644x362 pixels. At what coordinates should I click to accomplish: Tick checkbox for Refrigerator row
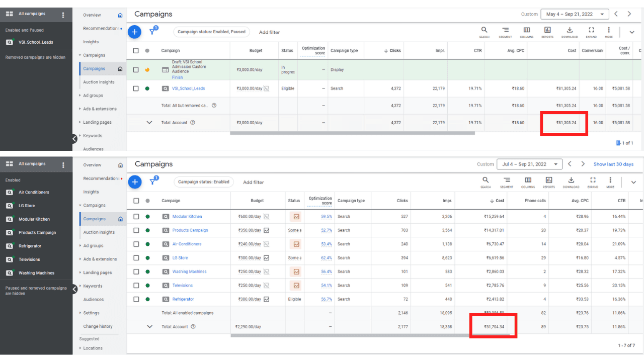click(x=136, y=299)
